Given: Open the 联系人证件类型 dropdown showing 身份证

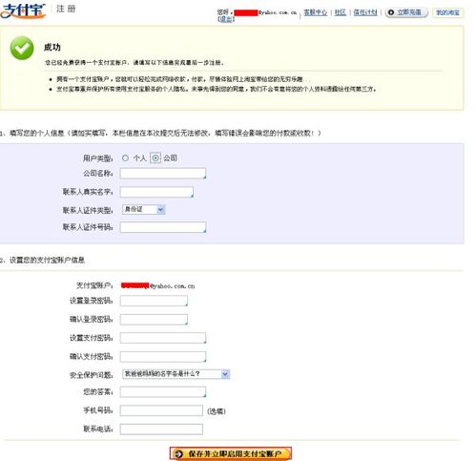Looking at the screenshot, I should click(x=143, y=209).
